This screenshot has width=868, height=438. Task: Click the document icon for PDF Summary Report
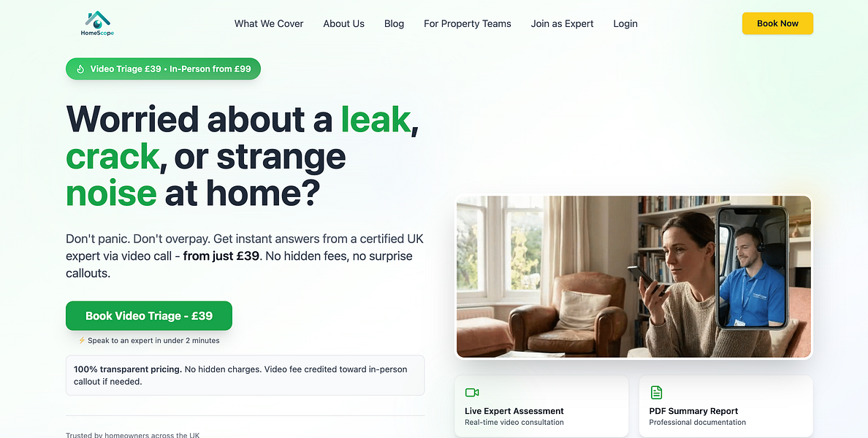(656, 393)
